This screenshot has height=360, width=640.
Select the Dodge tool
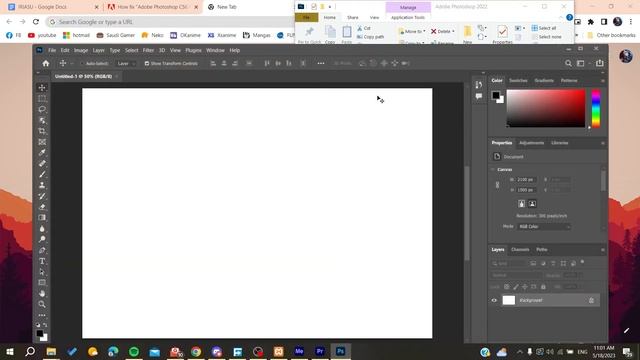[x=42, y=239]
